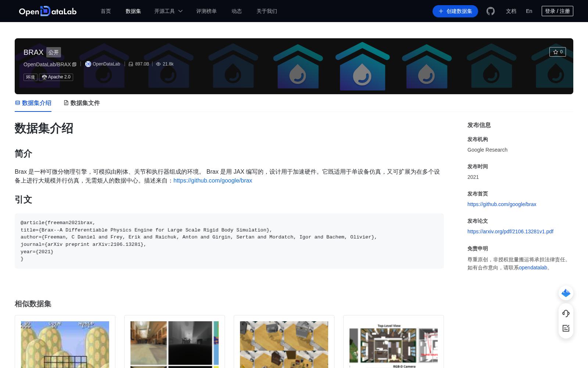
Task: Open 评测榜单 navigation item
Action: [207, 11]
